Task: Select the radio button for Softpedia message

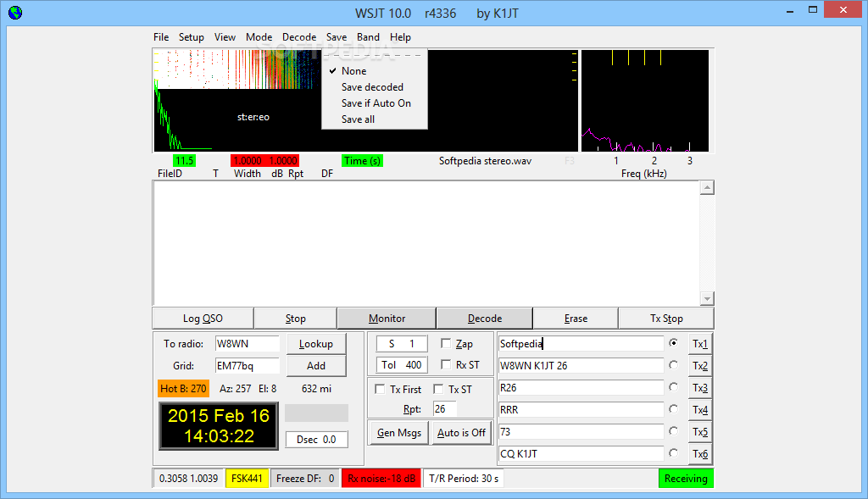Action: [x=673, y=343]
